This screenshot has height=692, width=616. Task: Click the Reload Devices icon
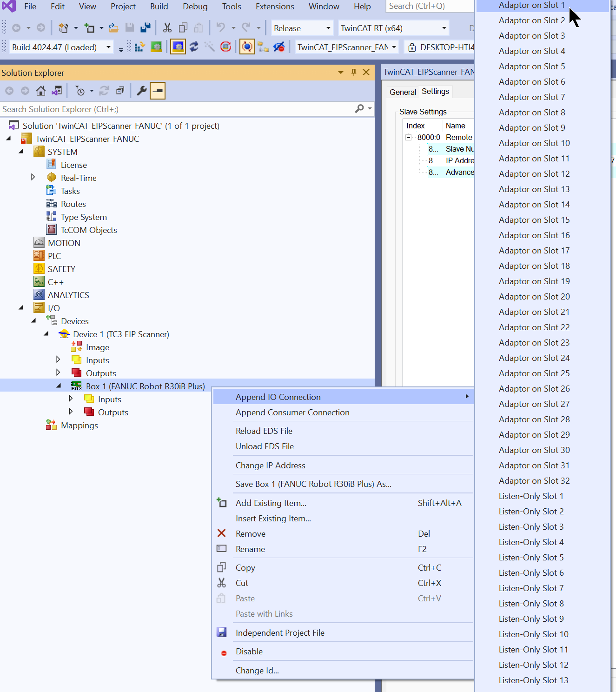click(194, 47)
